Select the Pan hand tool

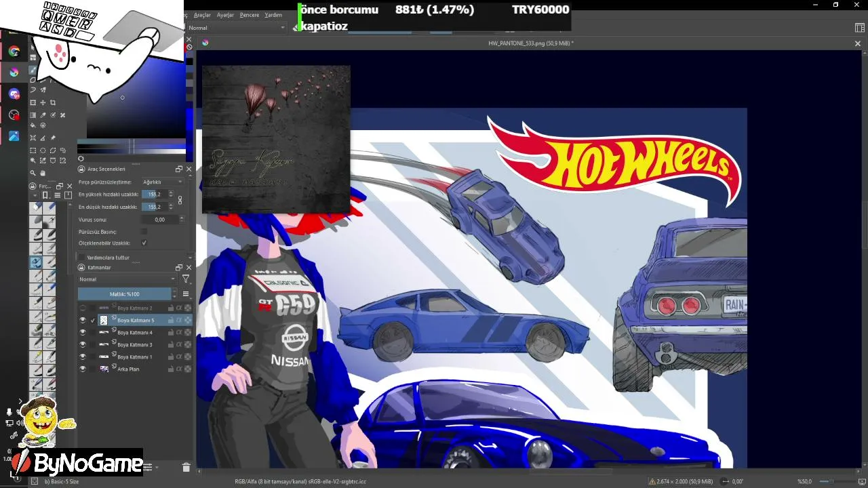(x=43, y=174)
